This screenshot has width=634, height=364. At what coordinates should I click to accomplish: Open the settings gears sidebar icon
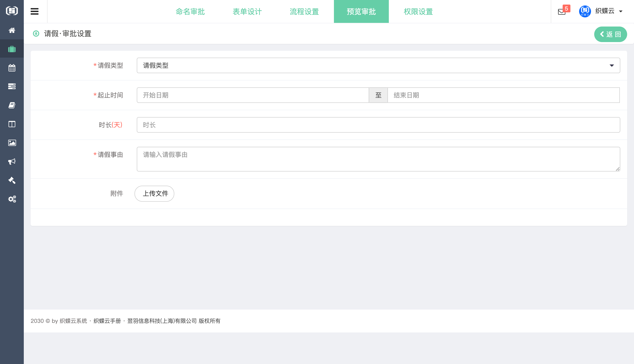click(x=12, y=199)
